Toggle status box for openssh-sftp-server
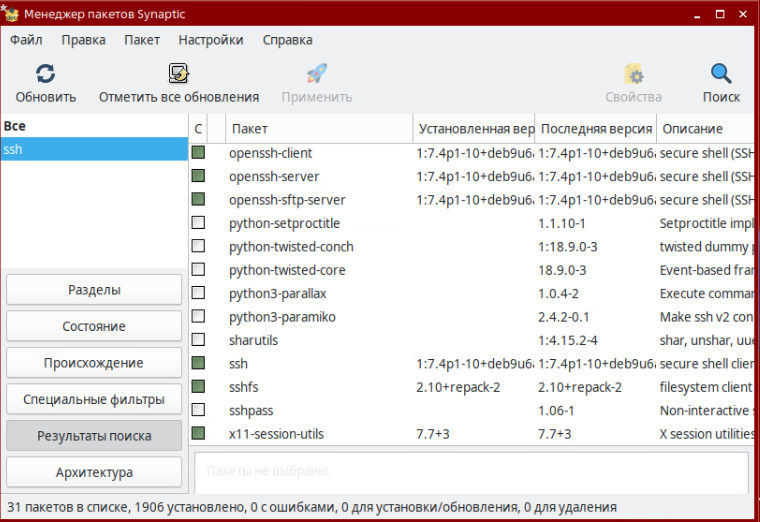Image resolution: width=760 pixels, height=522 pixels. [198, 199]
